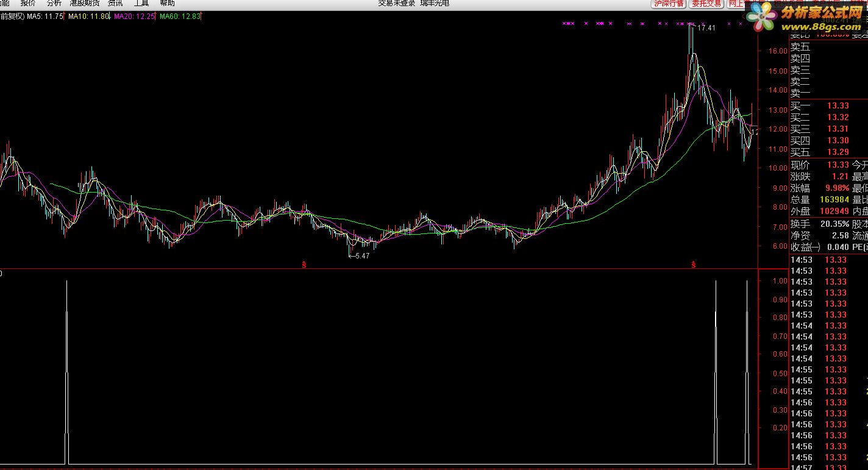
Task: Click the 17.41 high price label
Action: (x=706, y=28)
